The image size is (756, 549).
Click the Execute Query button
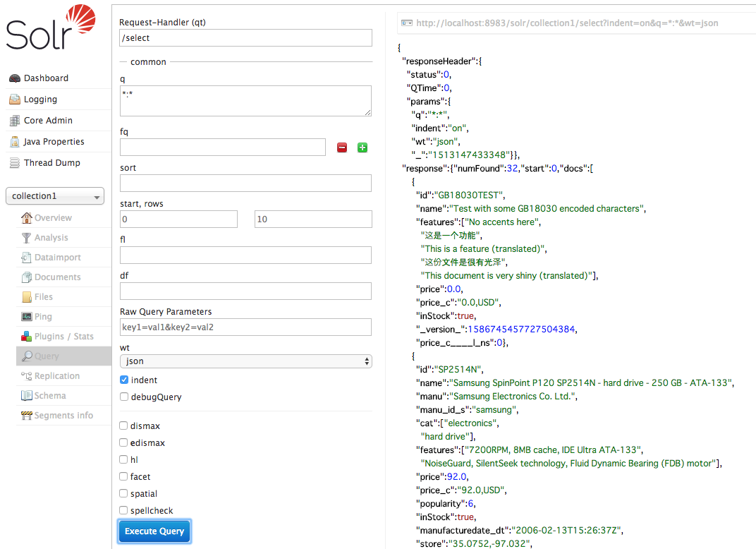click(154, 531)
